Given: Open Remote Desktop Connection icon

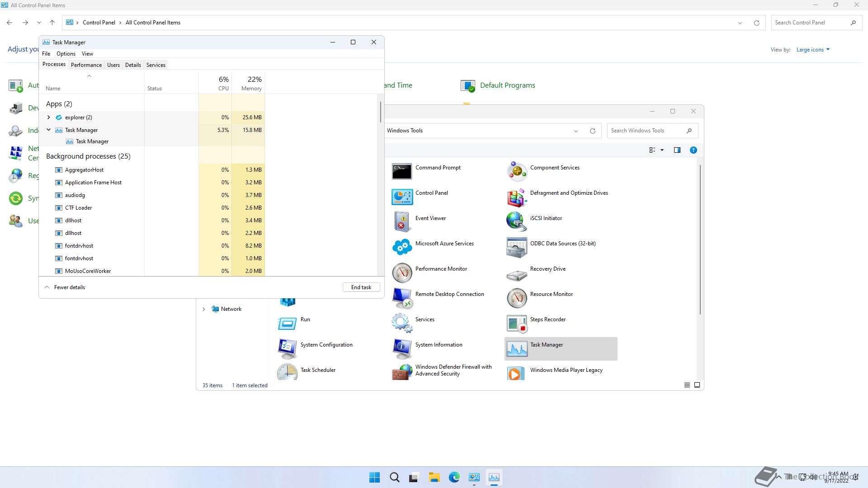Looking at the screenshot, I should pyautogui.click(x=402, y=298).
